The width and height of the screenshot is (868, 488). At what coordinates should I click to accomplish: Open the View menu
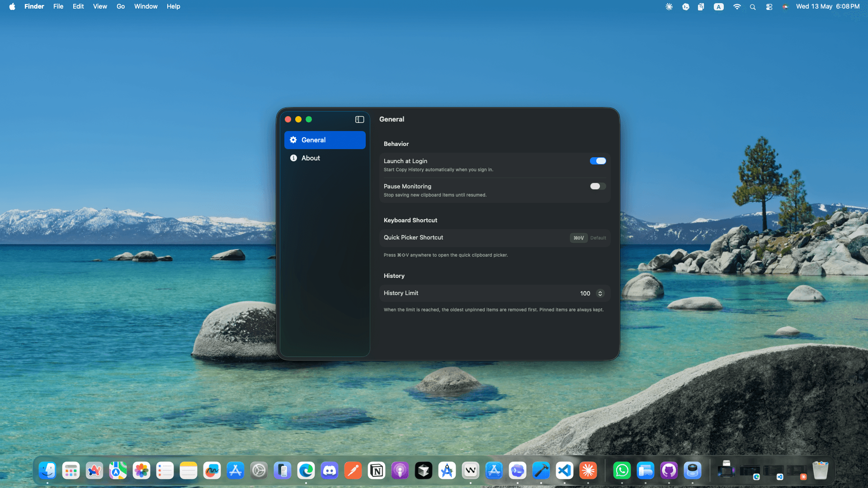pyautogui.click(x=100, y=6)
